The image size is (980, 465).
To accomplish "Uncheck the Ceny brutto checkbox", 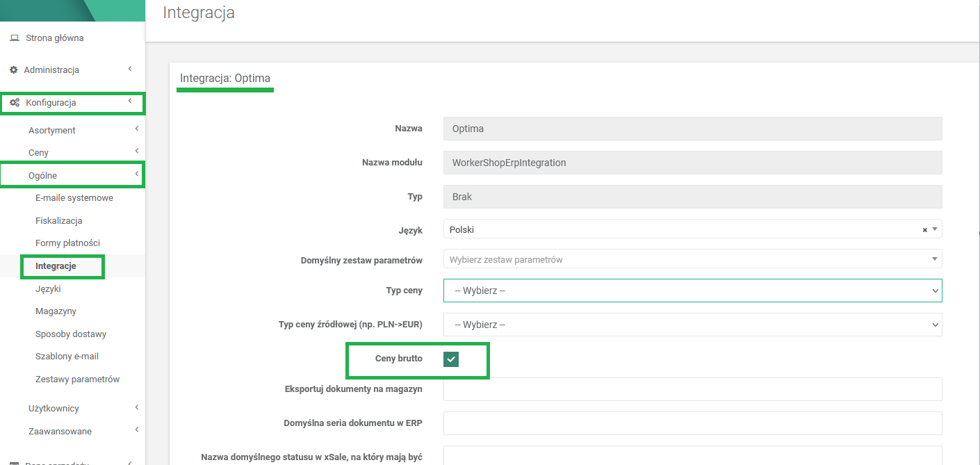I will pos(451,359).
